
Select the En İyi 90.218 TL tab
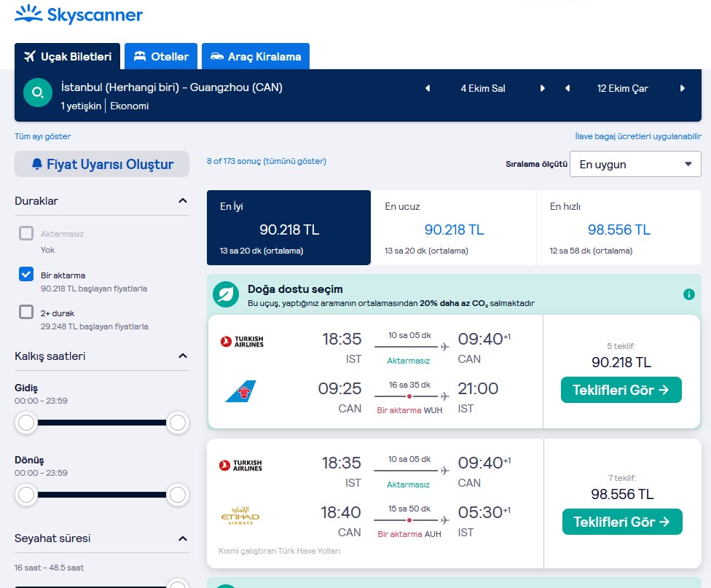[x=288, y=227]
